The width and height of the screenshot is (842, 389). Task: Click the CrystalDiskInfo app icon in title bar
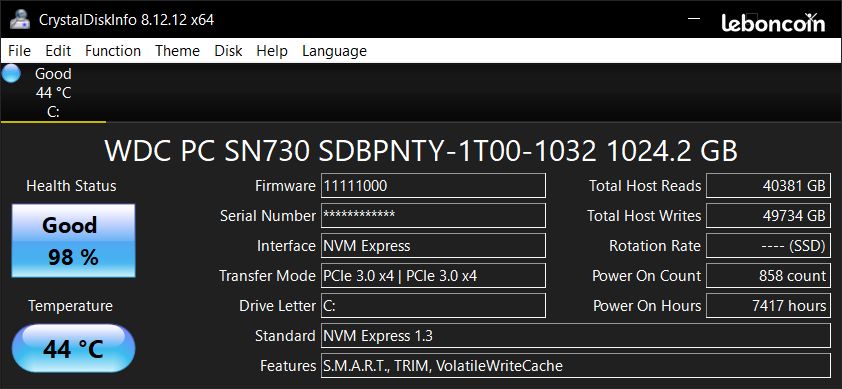pyautogui.click(x=20, y=20)
